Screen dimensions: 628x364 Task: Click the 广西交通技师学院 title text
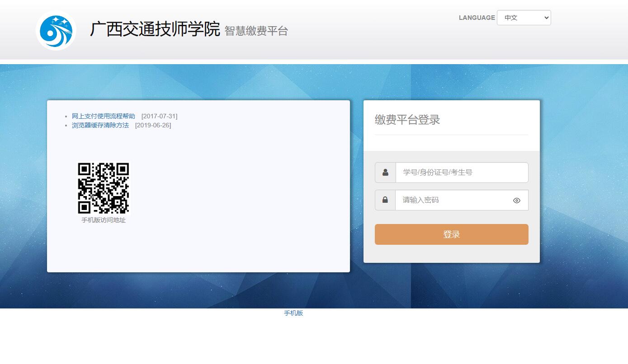[155, 29]
